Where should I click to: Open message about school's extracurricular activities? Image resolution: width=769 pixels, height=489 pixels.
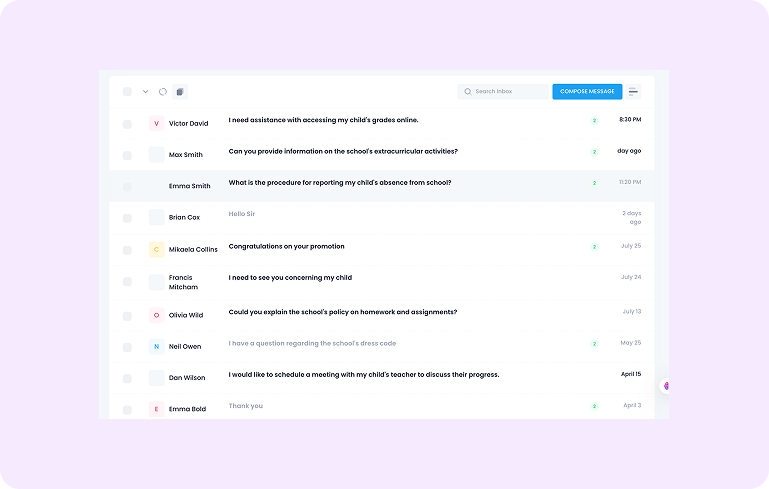343,152
